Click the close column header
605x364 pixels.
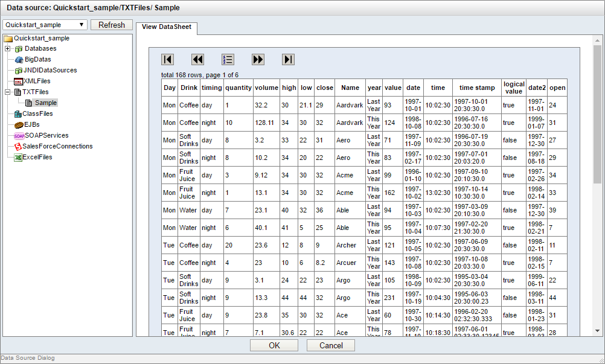coord(325,88)
